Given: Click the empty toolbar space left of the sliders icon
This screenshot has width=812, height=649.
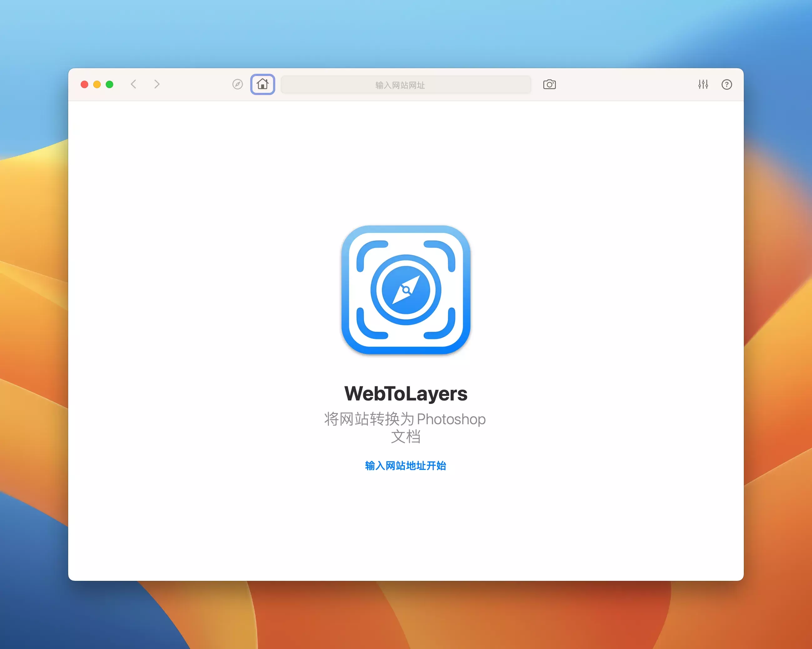Looking at the screenshot, I should pos(625,84).
